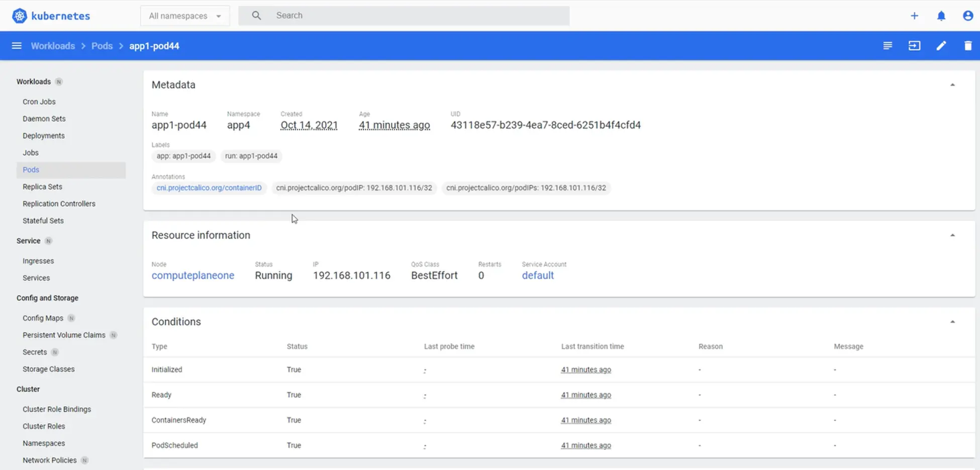Create a new Kubernetes resource
The width and height of the screenshot is (980, 470).
pos(914,16)
